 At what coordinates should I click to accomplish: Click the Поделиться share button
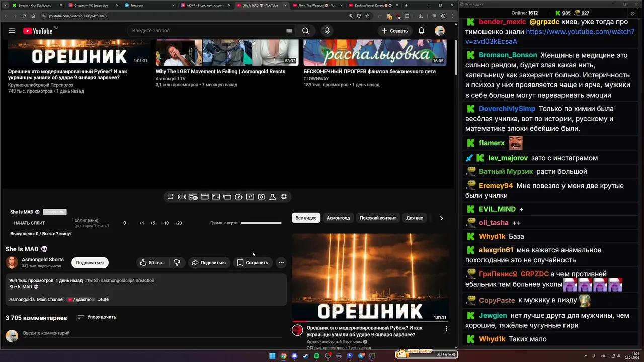tap(209, 262)
